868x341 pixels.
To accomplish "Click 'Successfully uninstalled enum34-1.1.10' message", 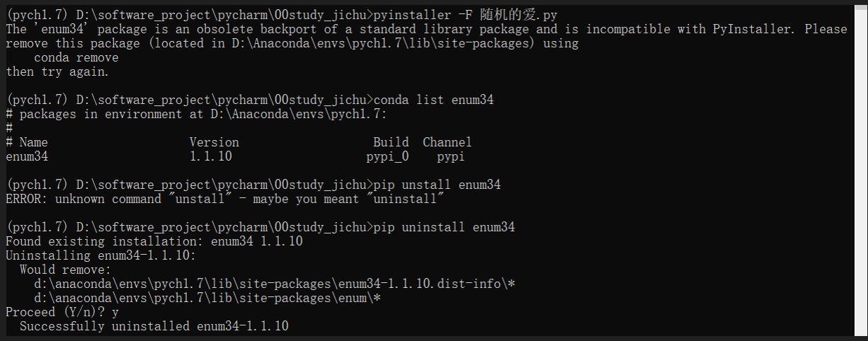I will coord(154,326).
